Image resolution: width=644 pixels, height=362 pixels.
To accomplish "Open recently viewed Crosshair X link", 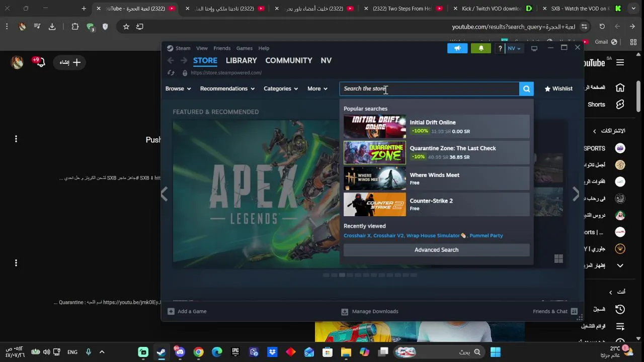I will click(357, 235).
